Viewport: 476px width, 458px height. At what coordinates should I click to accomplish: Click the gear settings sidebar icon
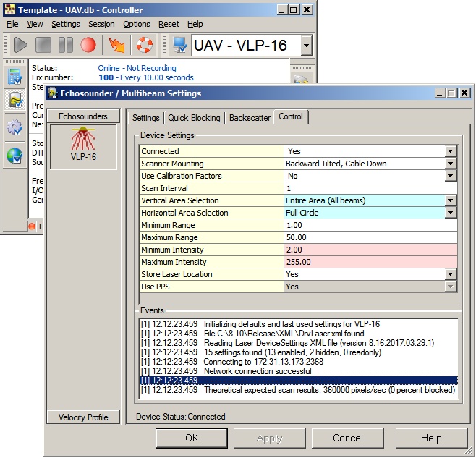pos(14,127)
